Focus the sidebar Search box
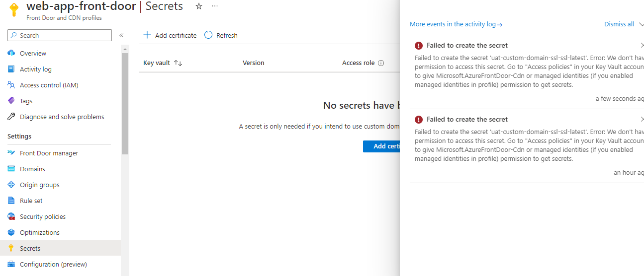The height and width of the screenshot is (276, 644). coord(60,35)
